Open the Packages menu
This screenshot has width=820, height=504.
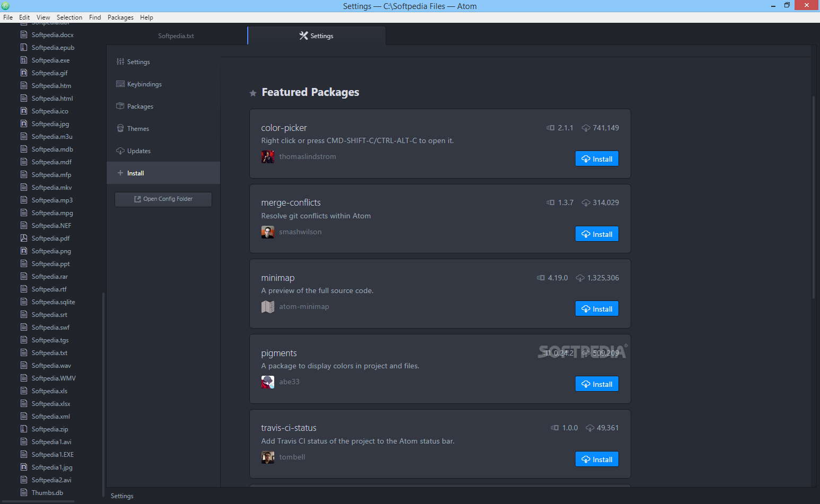[x=120, y=17]
